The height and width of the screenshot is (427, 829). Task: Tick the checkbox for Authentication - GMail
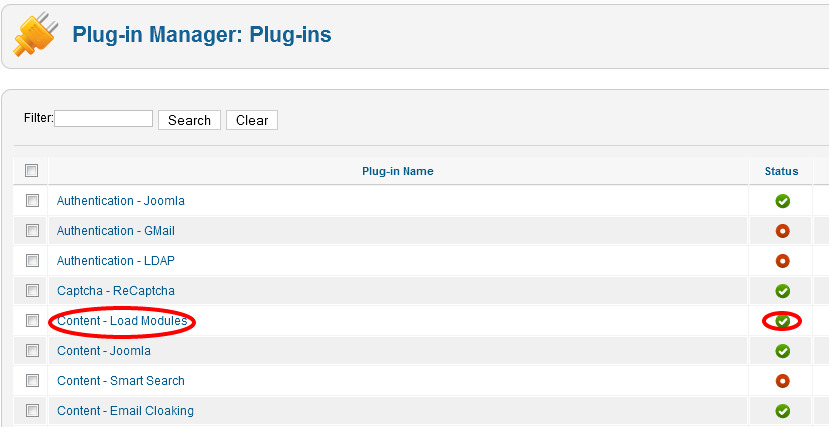coord(32,231)
